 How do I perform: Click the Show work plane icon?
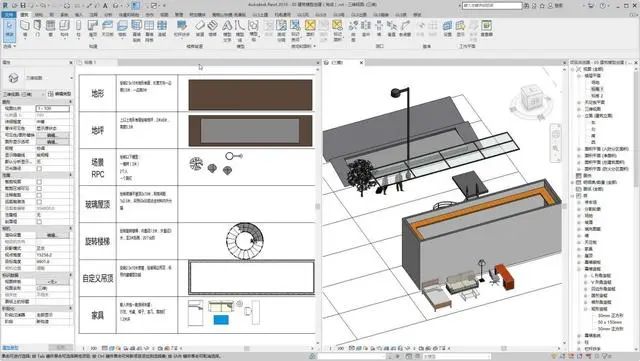click(x=460, y=29)
